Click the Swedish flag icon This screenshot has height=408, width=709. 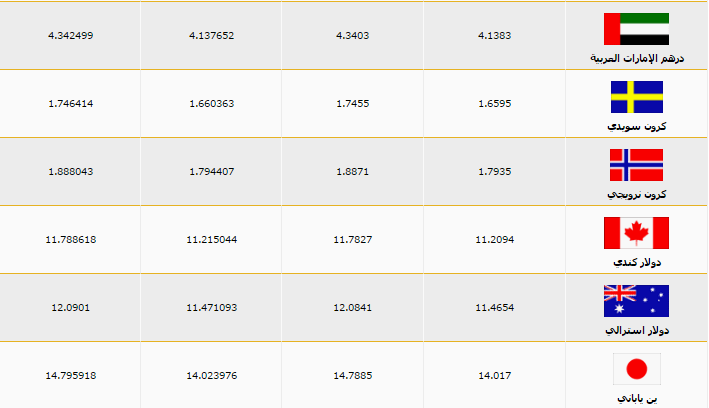[x=636, y=97]
